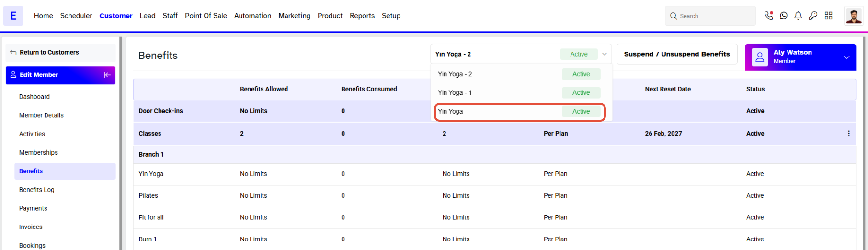
Task: Click the sidebar vertical scrollbar
Action: 121,144
